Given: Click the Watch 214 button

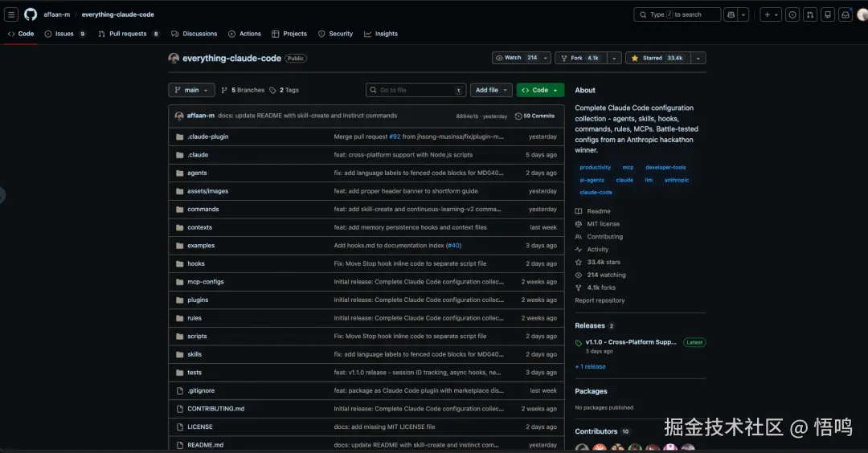Looking at the screenshot, I should click(516, 58).
